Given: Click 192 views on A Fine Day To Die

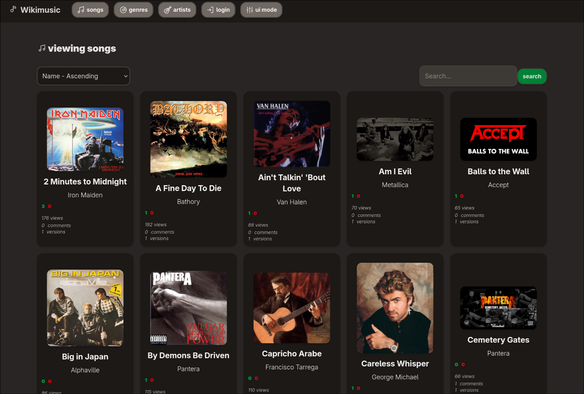Looking at the screenshot, I should 156,225.
